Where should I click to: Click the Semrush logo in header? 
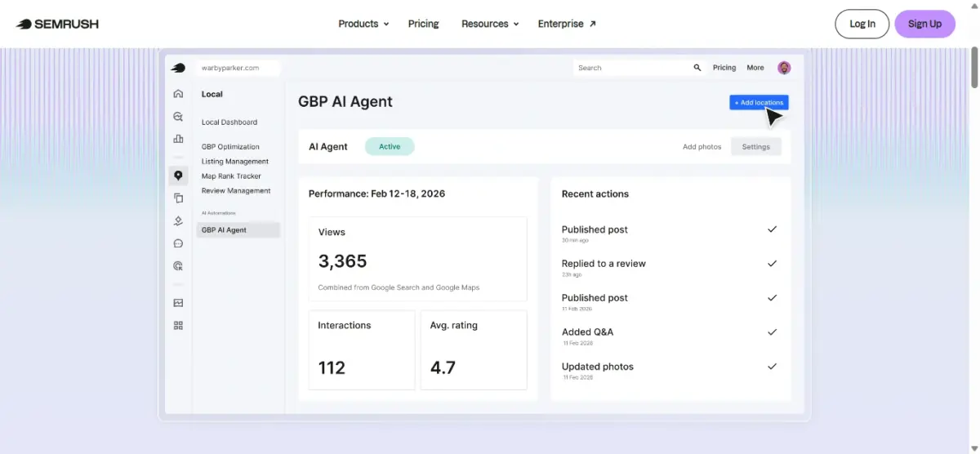(57, 24)
